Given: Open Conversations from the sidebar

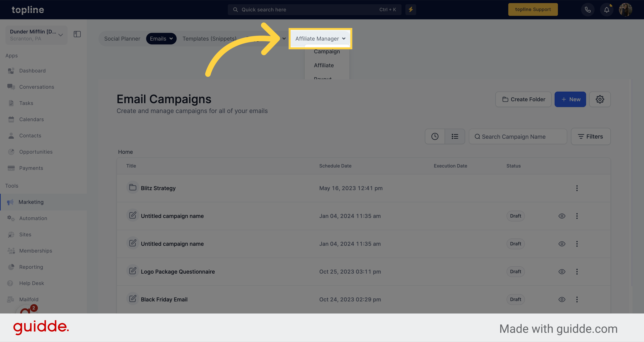Looking at the screenshot, I should [x=37, y=87].
